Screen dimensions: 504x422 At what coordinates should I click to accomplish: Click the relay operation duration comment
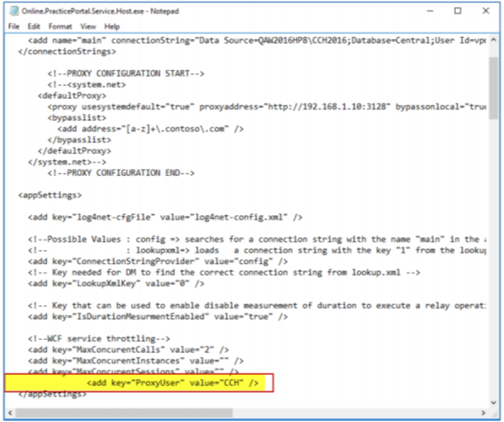coord(257,306)
